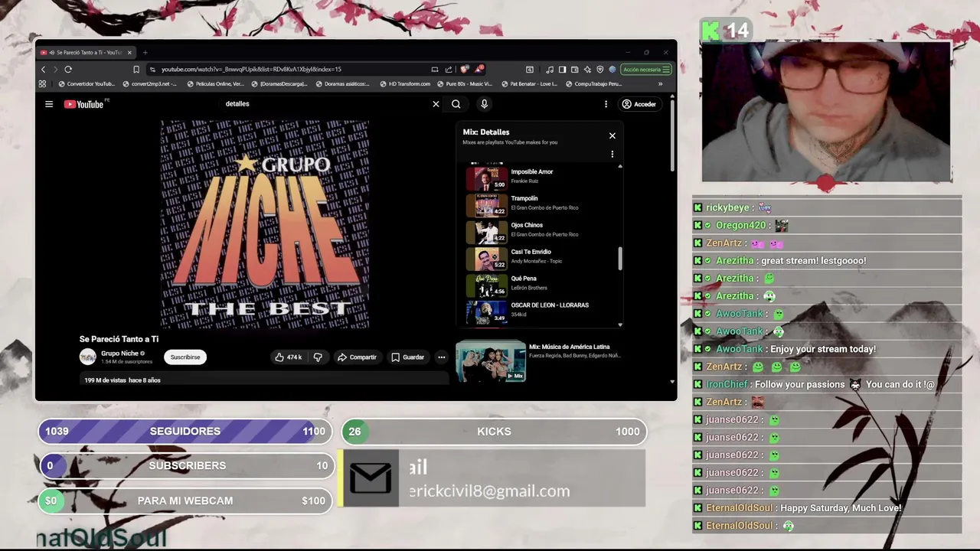This screenshot has height=551, width=980.
Task: Play 'Casi Te Envidio' by Andy Montañez
Action: 541,259
